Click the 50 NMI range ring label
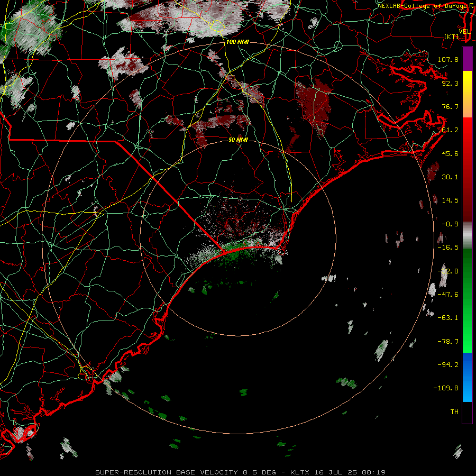 [238, 140]
